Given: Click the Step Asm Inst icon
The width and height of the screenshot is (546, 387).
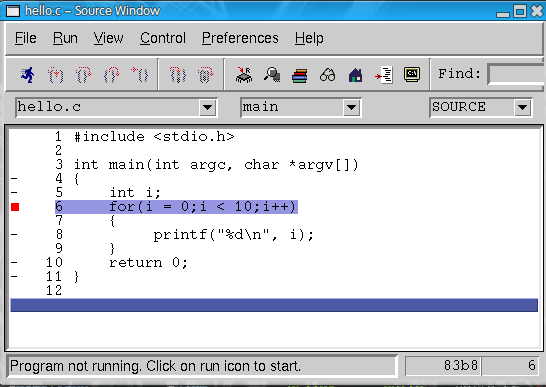Looking at the screenshot, I should click(178, 75).
